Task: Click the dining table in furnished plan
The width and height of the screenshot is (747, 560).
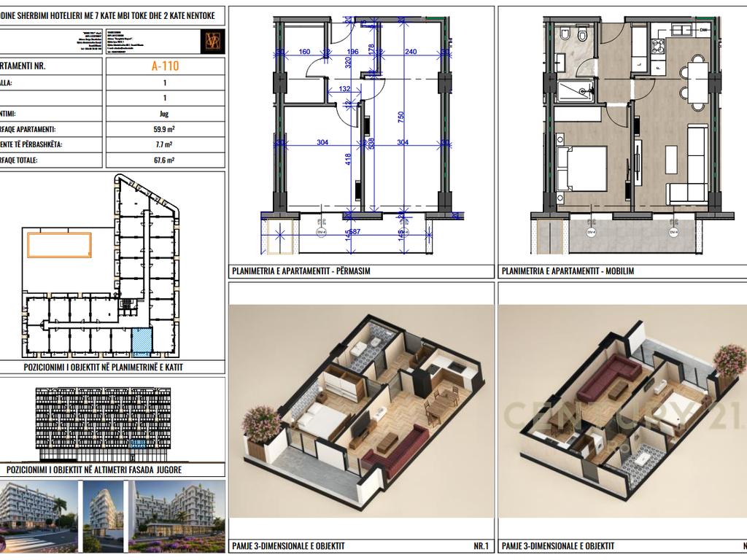Action: pyautogui.click(x=697, y=81)
